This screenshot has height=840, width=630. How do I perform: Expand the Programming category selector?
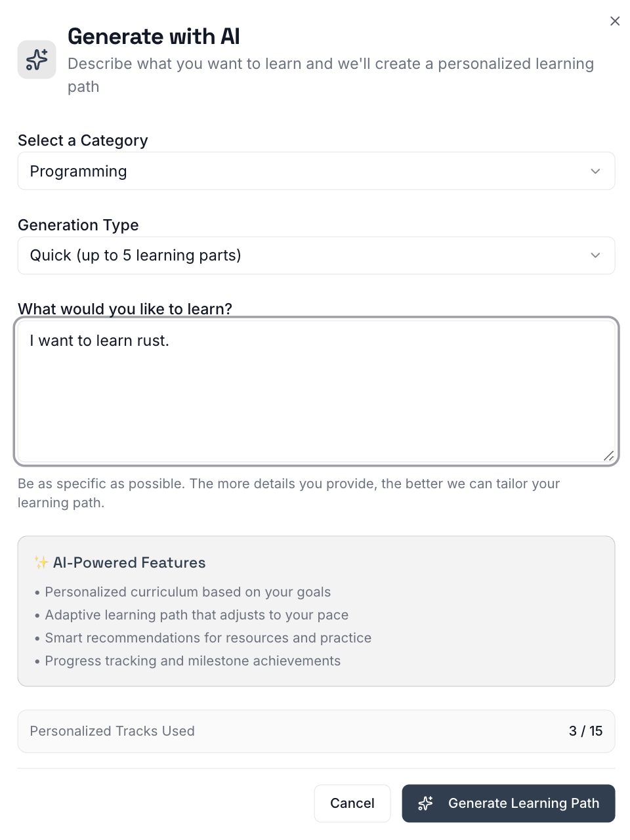pyautogui.click(x=316, y=171)
